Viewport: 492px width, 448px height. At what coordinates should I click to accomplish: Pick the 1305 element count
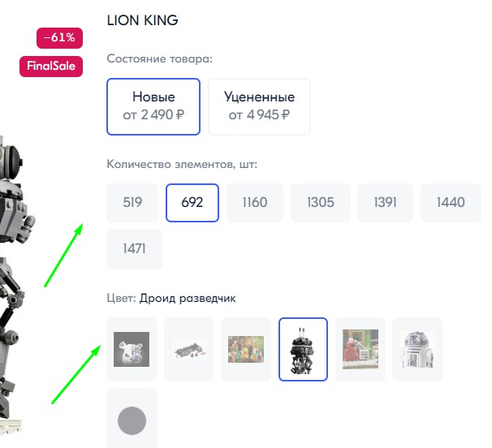point(321,202)
